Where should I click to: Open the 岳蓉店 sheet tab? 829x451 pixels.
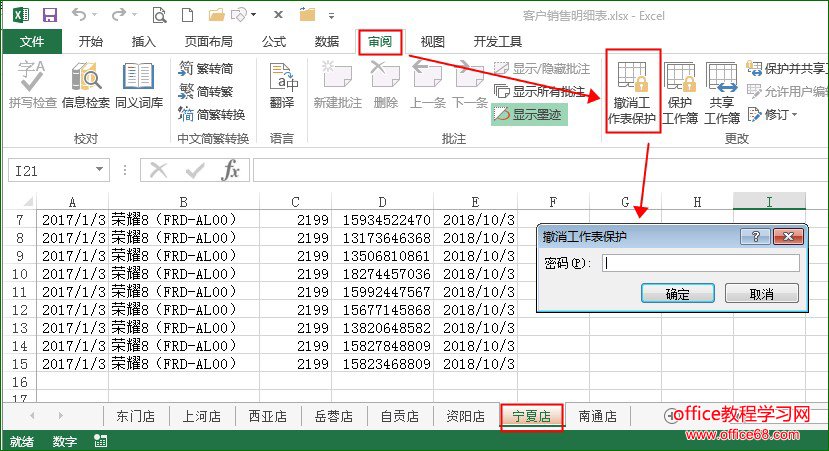[x=334, y=417]
